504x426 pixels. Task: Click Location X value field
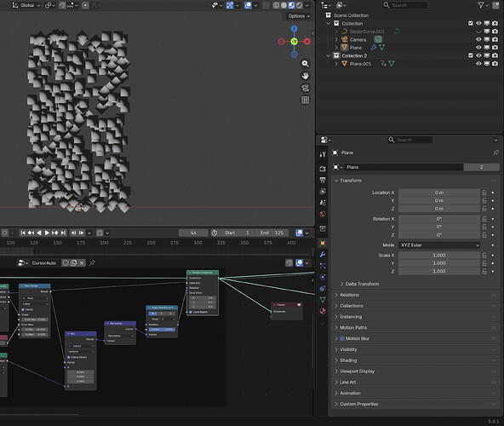tap(439, 193)
